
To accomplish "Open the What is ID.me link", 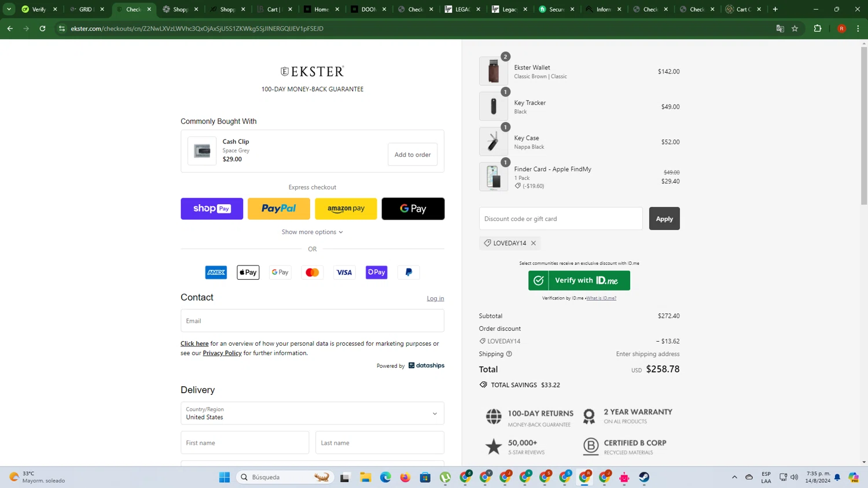I will [601, 298].
